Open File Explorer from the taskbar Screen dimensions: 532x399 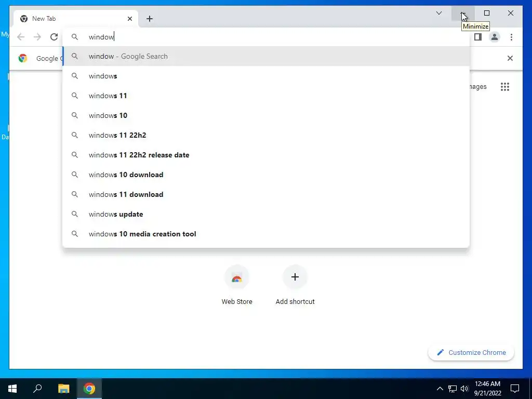(63, 389)
